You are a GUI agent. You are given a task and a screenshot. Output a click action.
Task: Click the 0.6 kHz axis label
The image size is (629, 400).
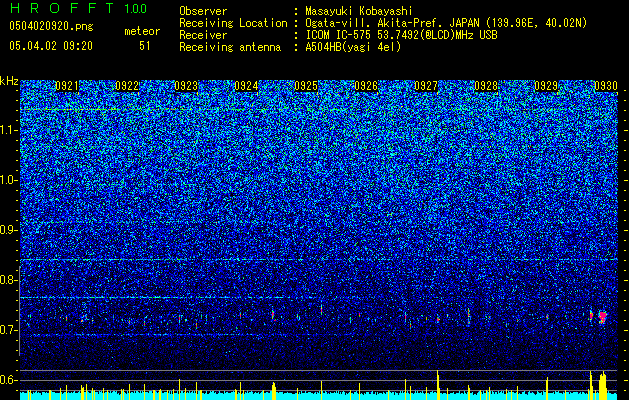(8, 380)
